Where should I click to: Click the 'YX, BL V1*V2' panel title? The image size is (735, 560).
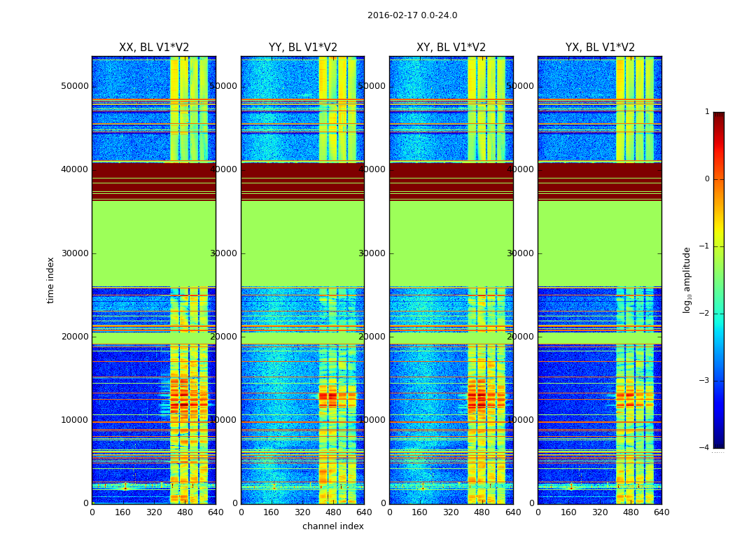[600, 48]
